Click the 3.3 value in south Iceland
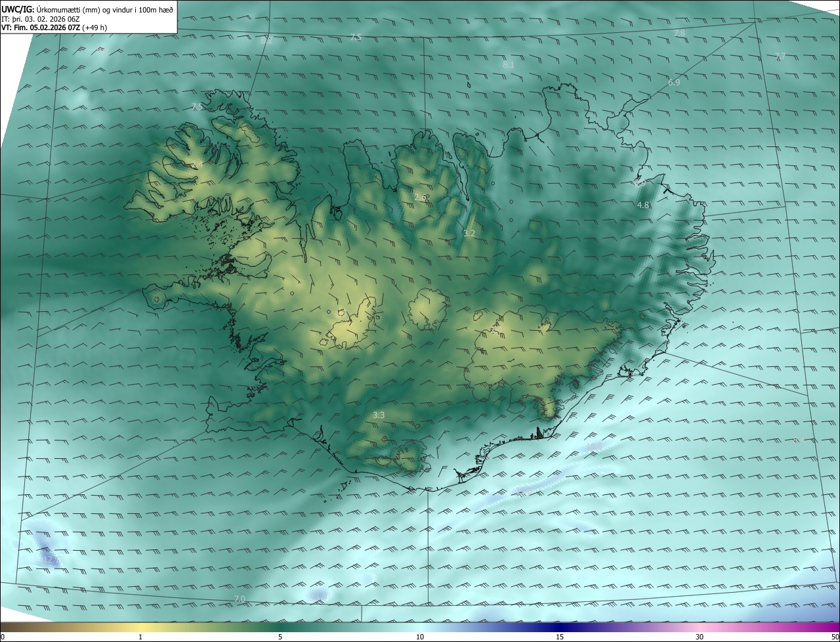This screenshot has height=642, width=840. pos(379,415)
